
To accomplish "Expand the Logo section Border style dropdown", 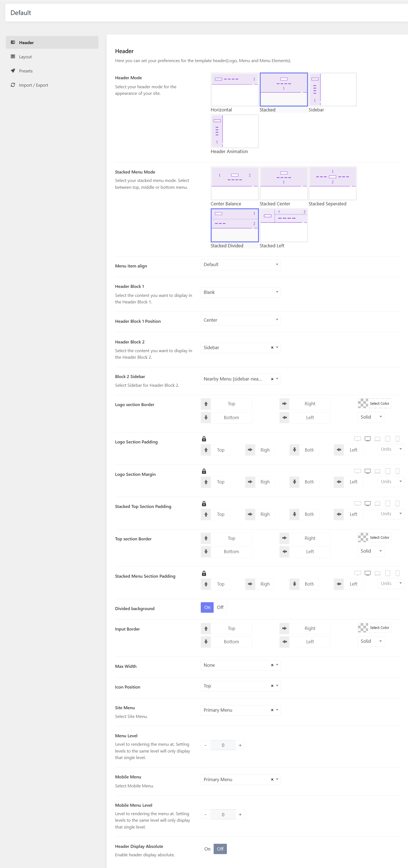I will coord(371,417).
